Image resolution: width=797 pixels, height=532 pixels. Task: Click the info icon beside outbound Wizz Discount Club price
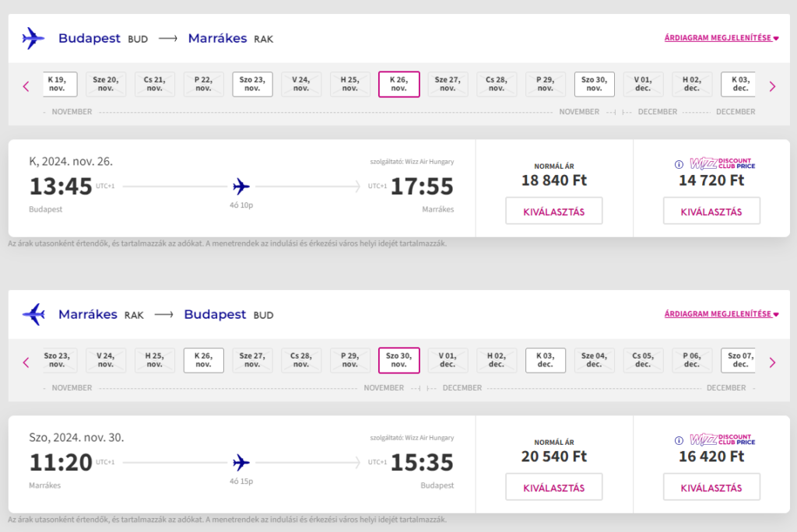(x=679, y=164)
